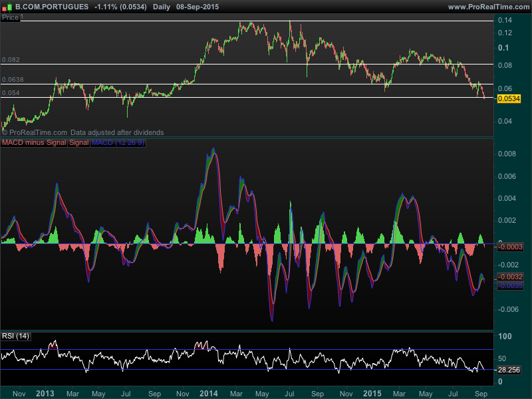
Task: Open the www.ProRealTime.com link
Action: click(488, 6)
